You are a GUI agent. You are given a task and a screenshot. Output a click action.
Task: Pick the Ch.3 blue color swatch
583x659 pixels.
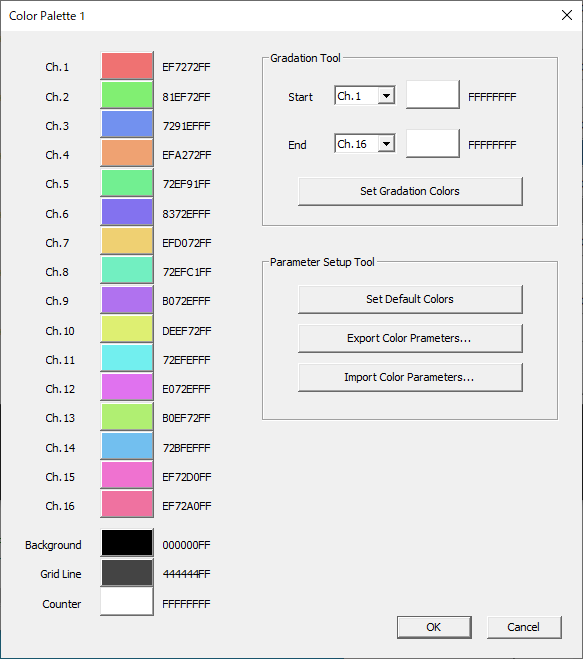point(127,124)
